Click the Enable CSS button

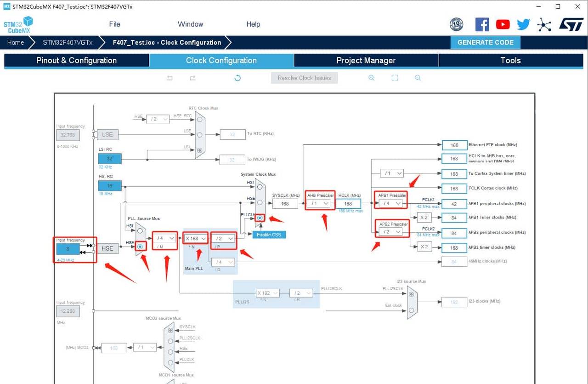269,234
